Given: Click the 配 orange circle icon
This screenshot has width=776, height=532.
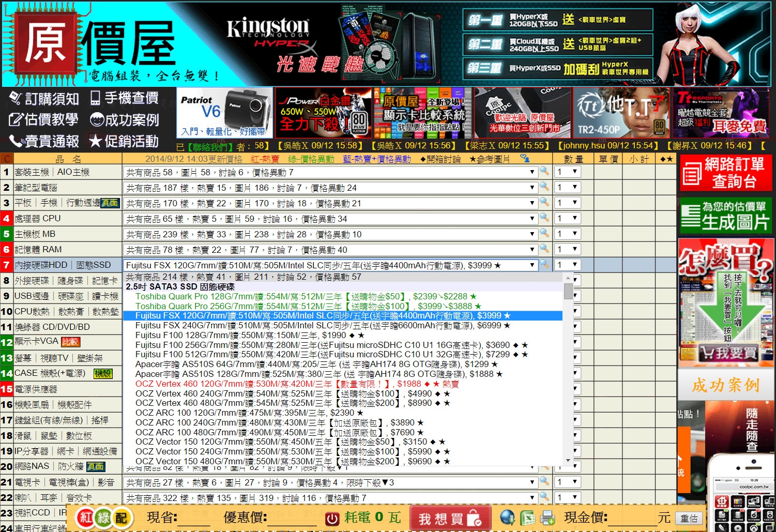Looking at the screenshot, I should pos(121,518).
